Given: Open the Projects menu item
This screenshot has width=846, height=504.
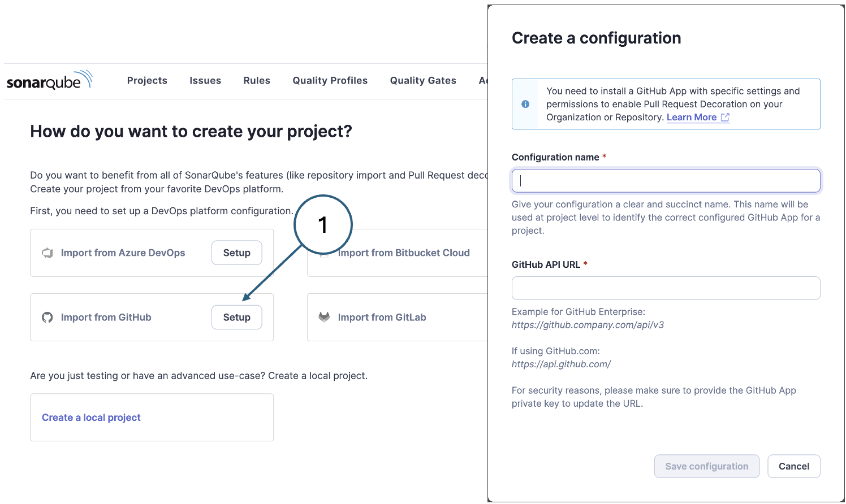Looking at the screenshot, I should (147, 81).
